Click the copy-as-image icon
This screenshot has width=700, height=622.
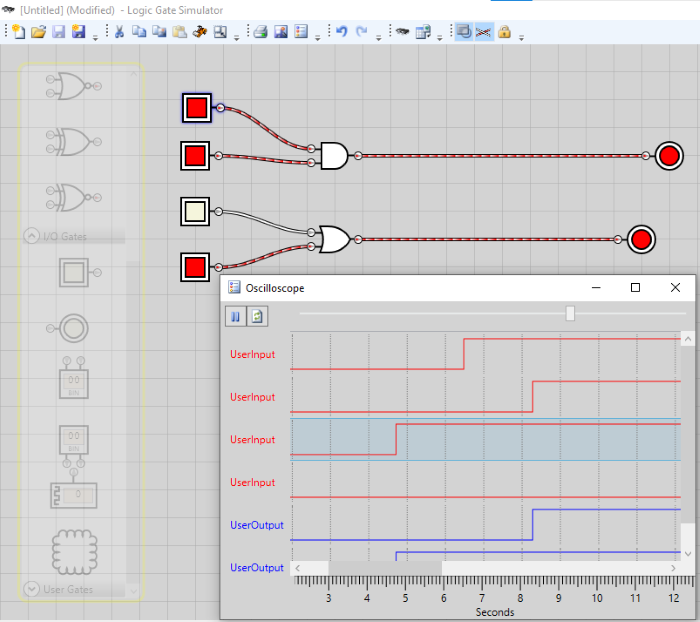[159, 32]
